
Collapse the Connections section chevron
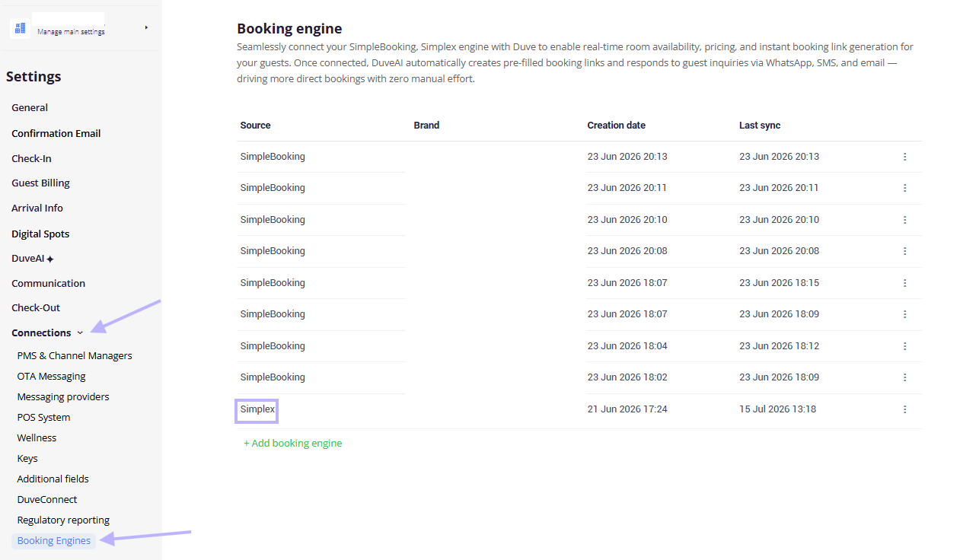click(x=80, y=333)
